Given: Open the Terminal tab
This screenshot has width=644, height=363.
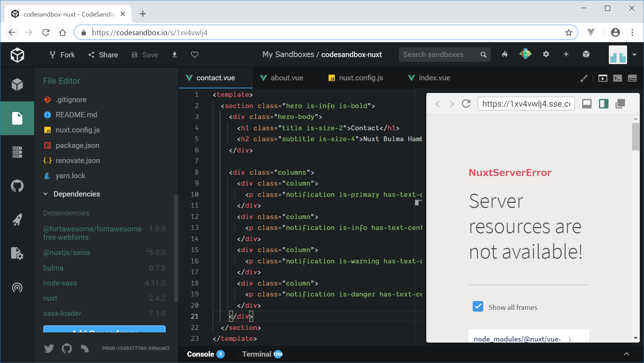Looking at the screenshot, I should pos(257,354).
